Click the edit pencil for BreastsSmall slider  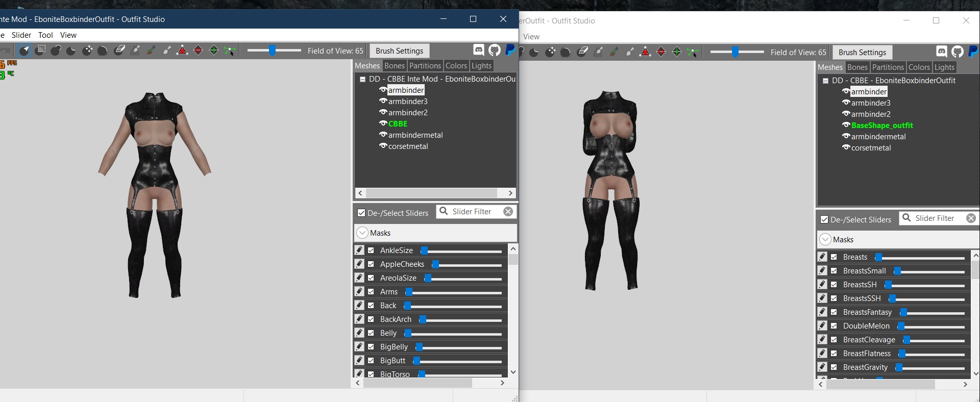[822, 270]
